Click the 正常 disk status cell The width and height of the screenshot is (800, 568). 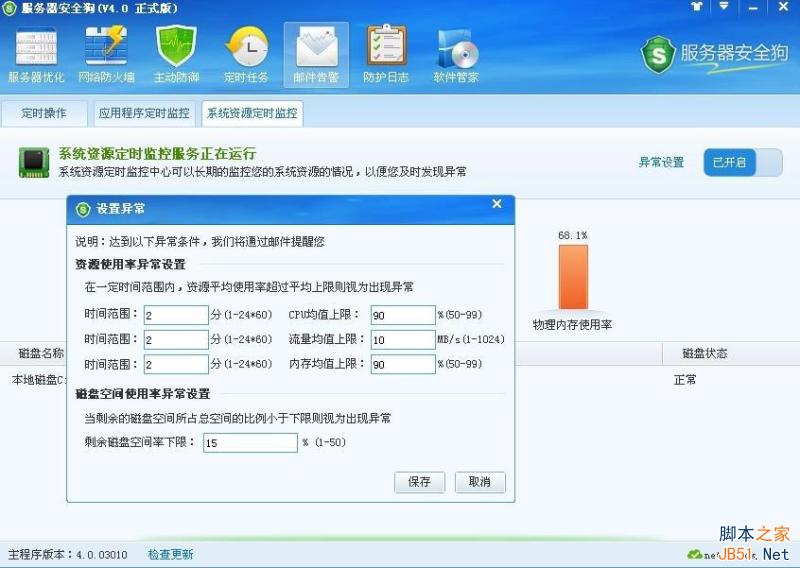click(x=685, y=380)
